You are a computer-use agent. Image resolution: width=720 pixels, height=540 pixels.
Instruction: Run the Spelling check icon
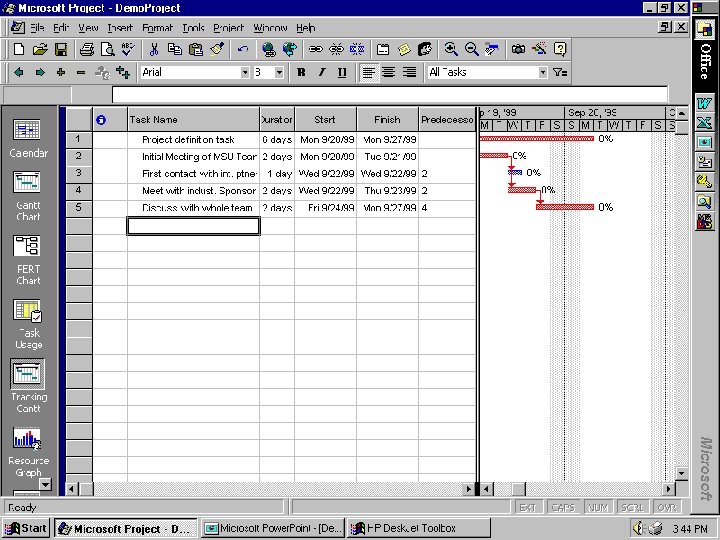(x=128, y=49)
